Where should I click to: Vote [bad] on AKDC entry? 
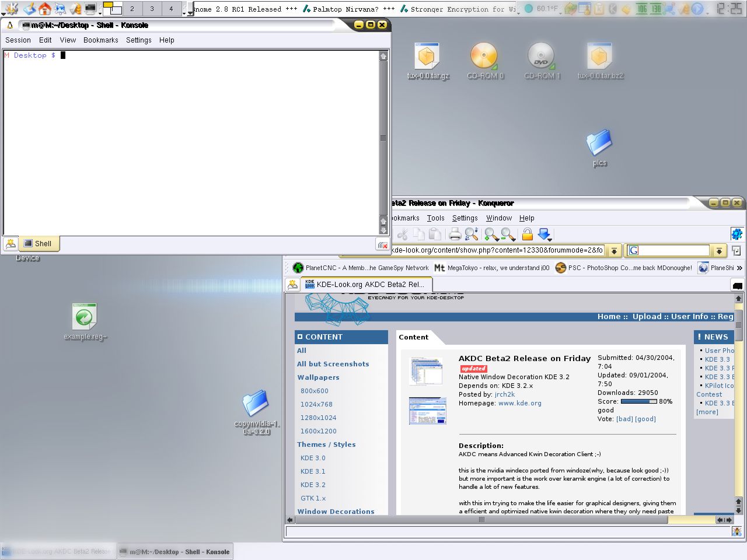[624, 419]
